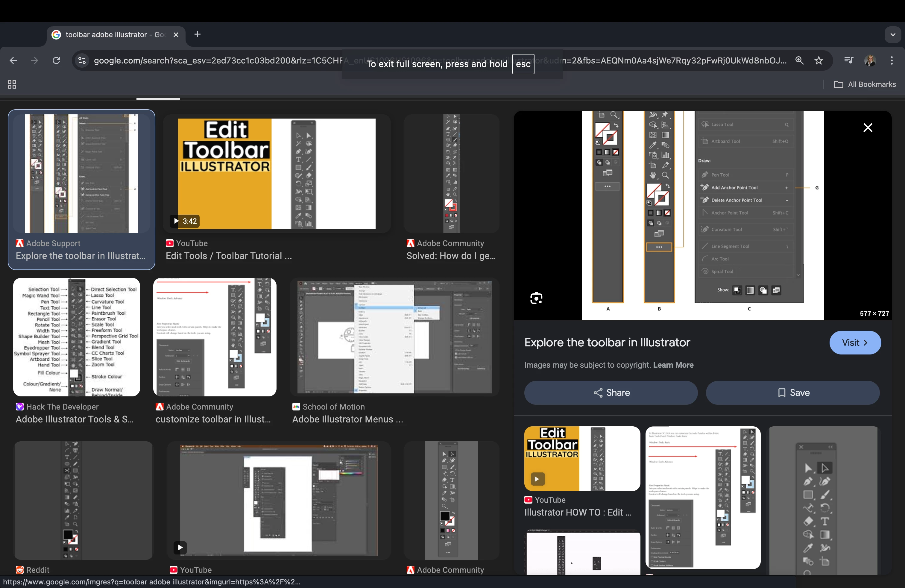This screenshot has height=588, width=905.
Task: Go back to the previous page
Action: 13,60
